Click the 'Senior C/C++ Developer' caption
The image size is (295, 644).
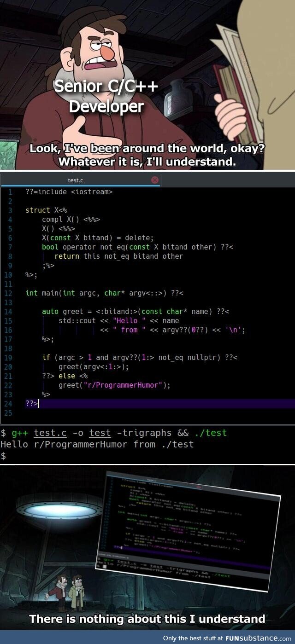[x=106, y=96]
